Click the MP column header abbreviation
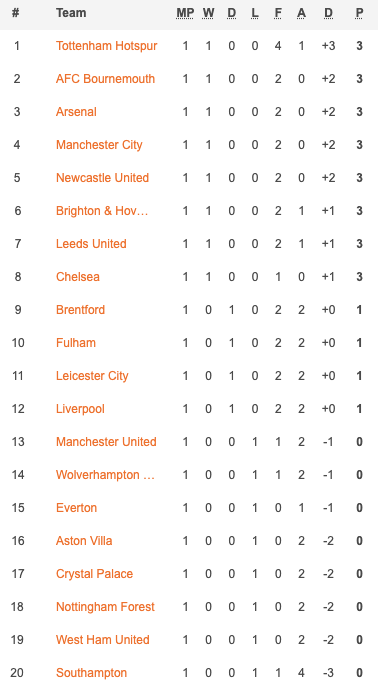This screenshot has width=378, height=688. [185, 13]
